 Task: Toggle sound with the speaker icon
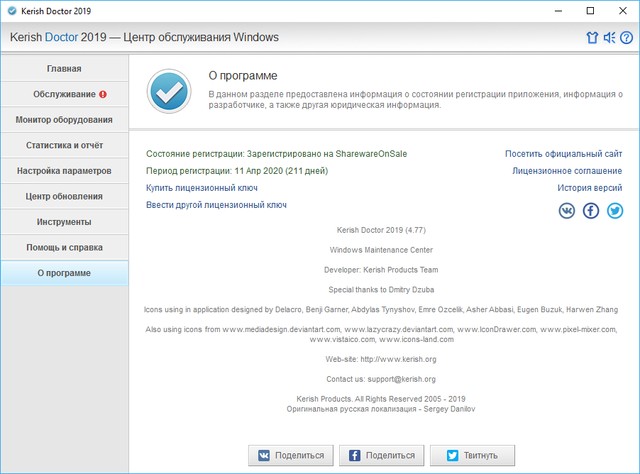(609, 38)
